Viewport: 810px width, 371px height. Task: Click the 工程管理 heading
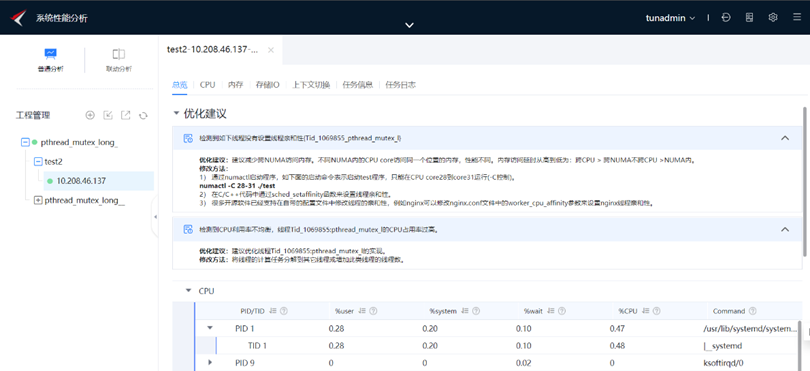click(x=33, y=115)
